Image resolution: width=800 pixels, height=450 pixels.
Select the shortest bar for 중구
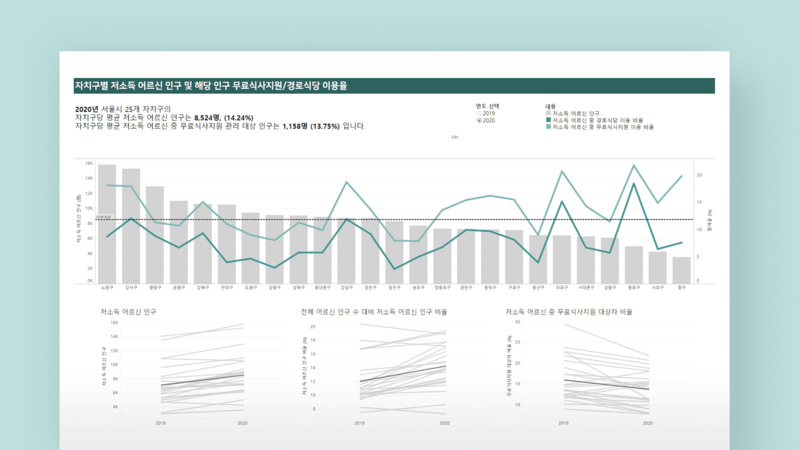pos(681,270)
